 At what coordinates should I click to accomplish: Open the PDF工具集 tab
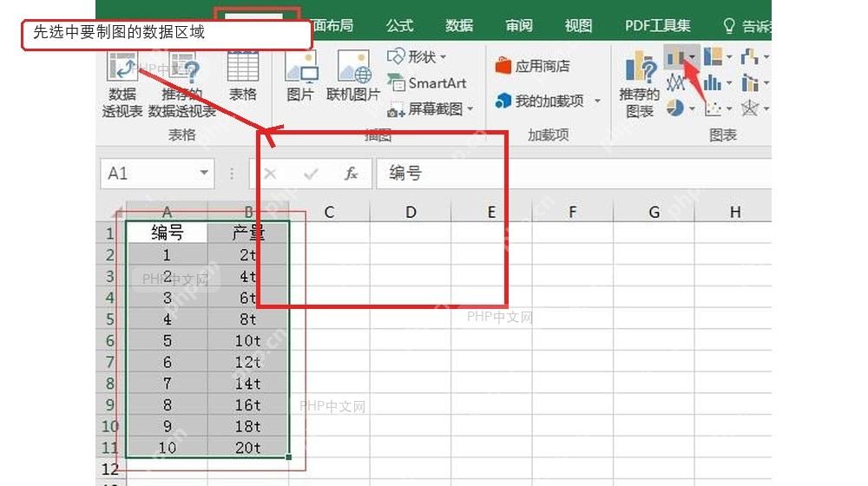coord(658,25)
